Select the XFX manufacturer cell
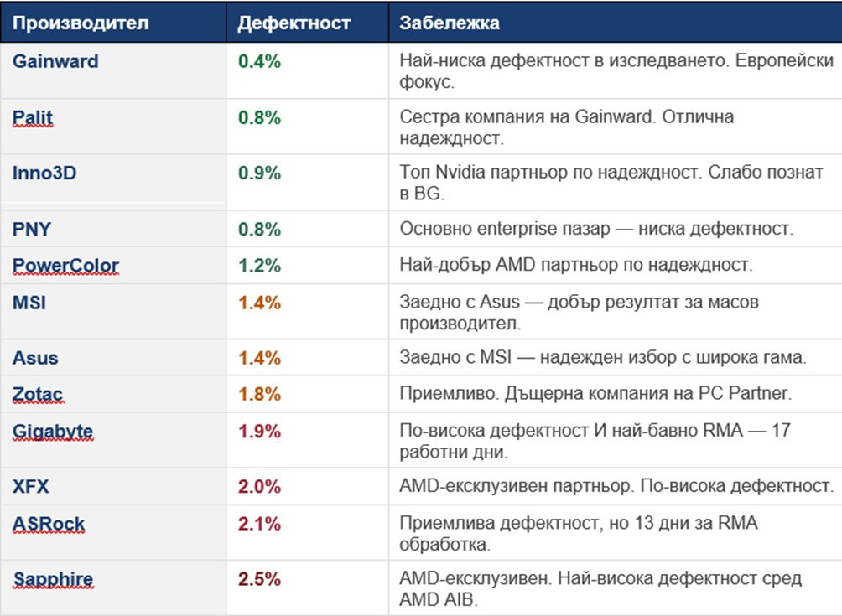This screenshot has width=842, height=616. [31, 487]
